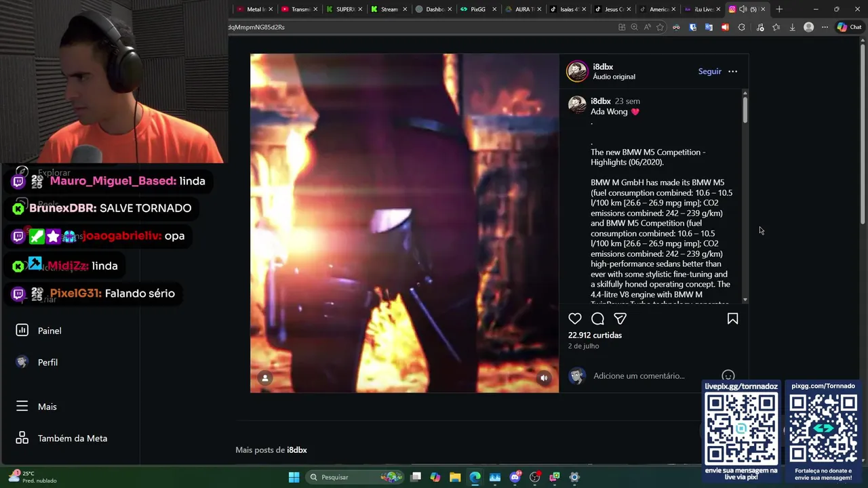
Task: Open the favorites list toolbar icon
Action: (776, 27)
